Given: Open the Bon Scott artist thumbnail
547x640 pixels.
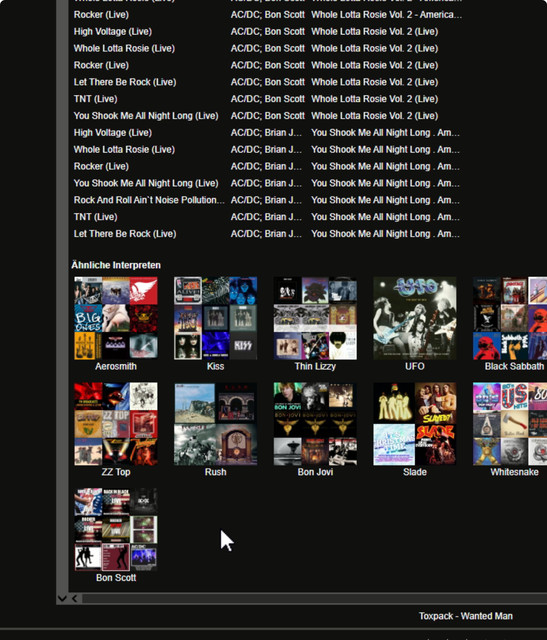Looking at the screenshot, I should coord(116,529).
